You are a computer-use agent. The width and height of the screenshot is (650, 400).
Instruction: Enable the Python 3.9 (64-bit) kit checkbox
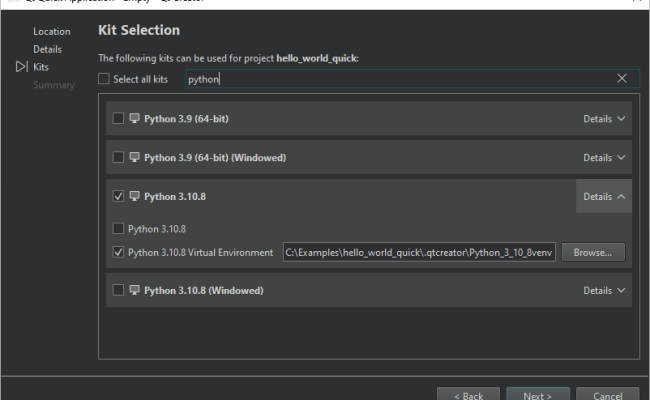[118, 119]
